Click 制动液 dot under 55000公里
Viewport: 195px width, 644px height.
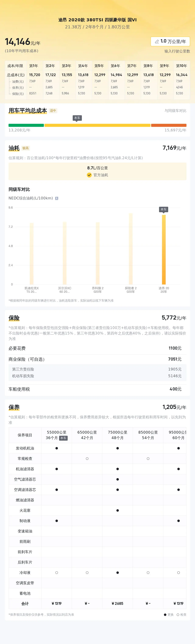point(57,521)
